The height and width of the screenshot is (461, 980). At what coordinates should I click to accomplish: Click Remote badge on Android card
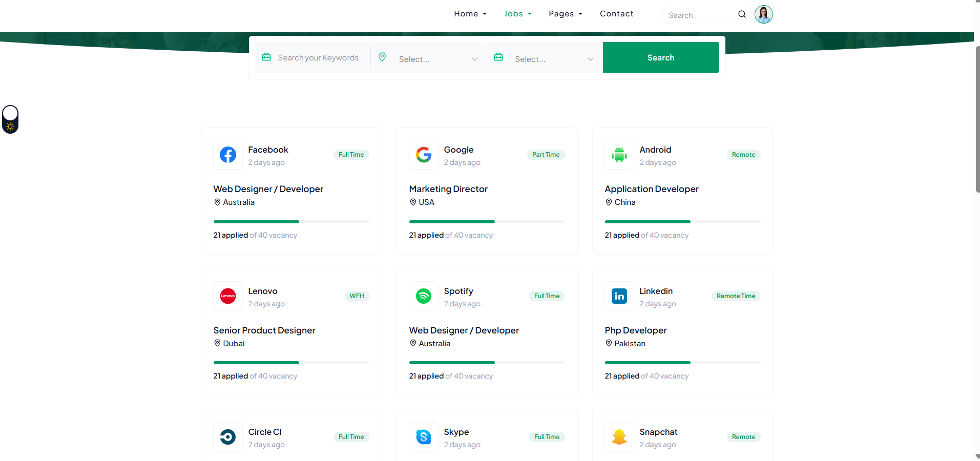point(744,155)
